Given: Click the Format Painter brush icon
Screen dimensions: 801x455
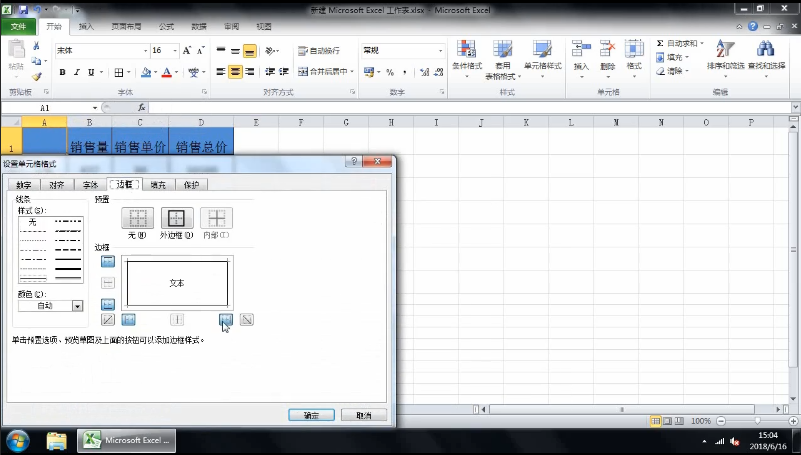Looking at the screenshot, I should 36,76.
